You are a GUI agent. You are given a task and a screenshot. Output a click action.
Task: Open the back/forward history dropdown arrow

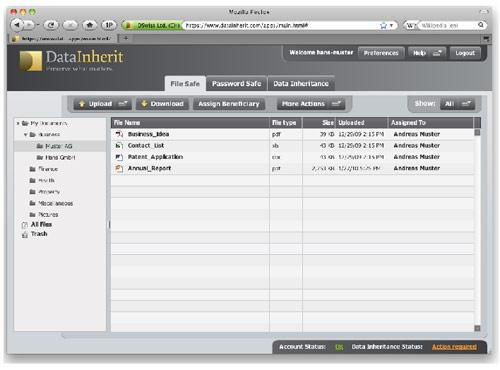(x=38, y=25)
